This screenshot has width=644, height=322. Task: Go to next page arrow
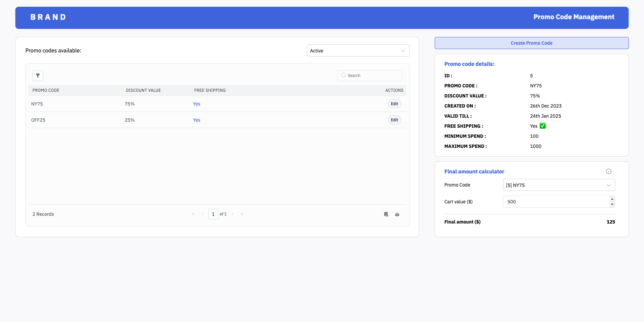[232, 214]
